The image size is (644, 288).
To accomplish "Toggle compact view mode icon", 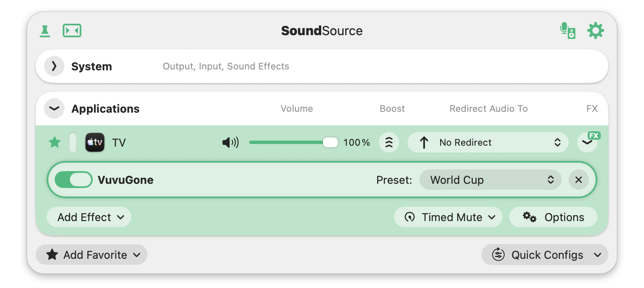I will click(x=72, y=31).
